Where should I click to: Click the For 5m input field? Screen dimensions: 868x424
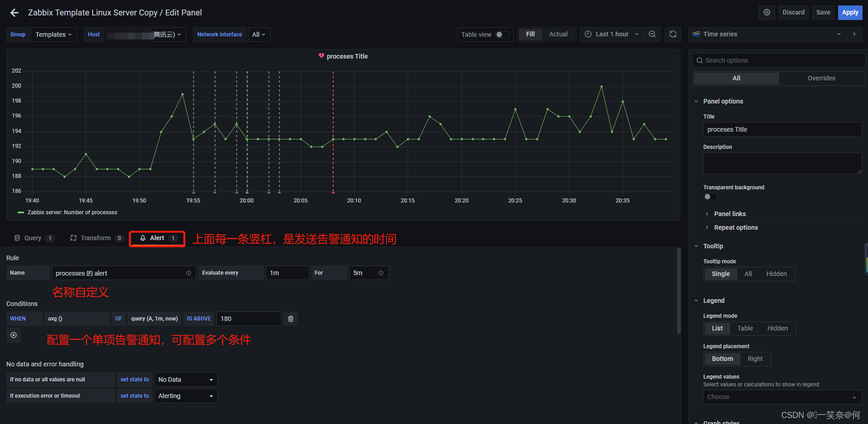pyautogui.click(x=369, y=273)
